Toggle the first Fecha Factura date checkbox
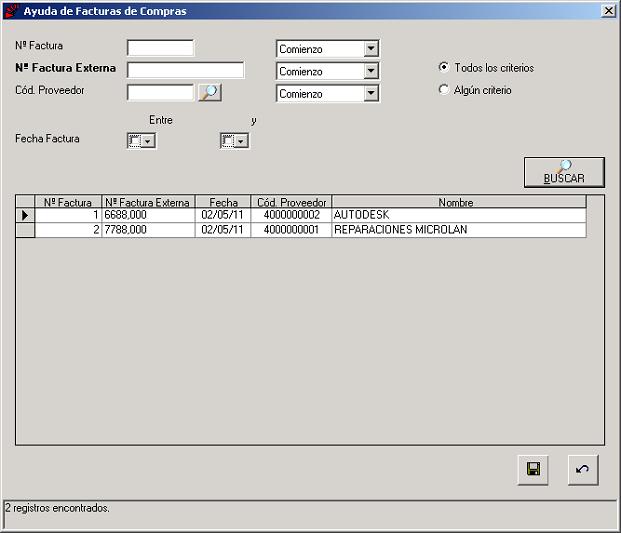The width and height of the screenshot is (621, 533). (135, 141)
